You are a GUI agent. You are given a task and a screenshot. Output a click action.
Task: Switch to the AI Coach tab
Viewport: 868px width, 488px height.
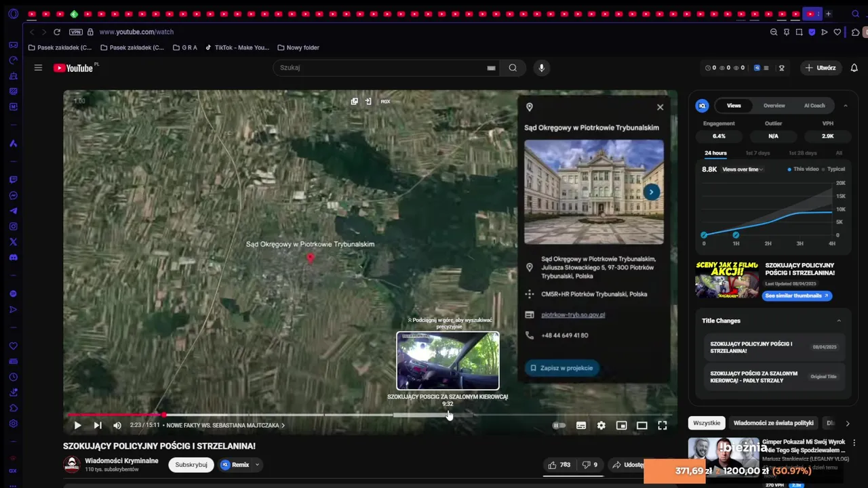click(x=814, y=106)
